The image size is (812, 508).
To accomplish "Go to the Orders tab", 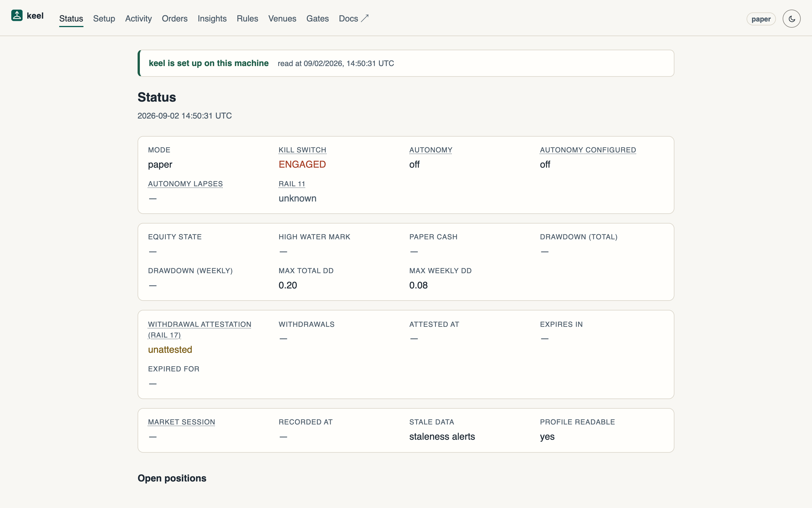I will tap(175, 18).
